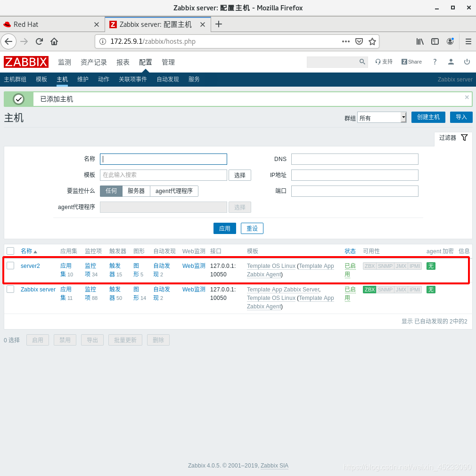Toggle server2 已启用 status
This screenshot has width=476, height=476.
click(350, 270)
